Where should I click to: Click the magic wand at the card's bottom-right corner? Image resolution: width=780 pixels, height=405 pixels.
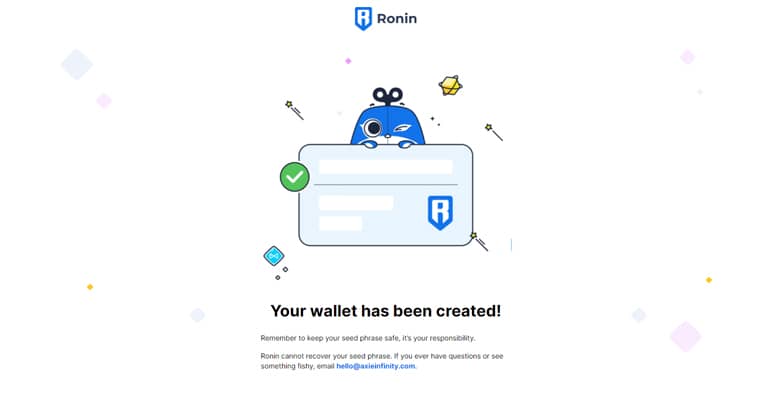pyautogui.click(x=480, y=241)
